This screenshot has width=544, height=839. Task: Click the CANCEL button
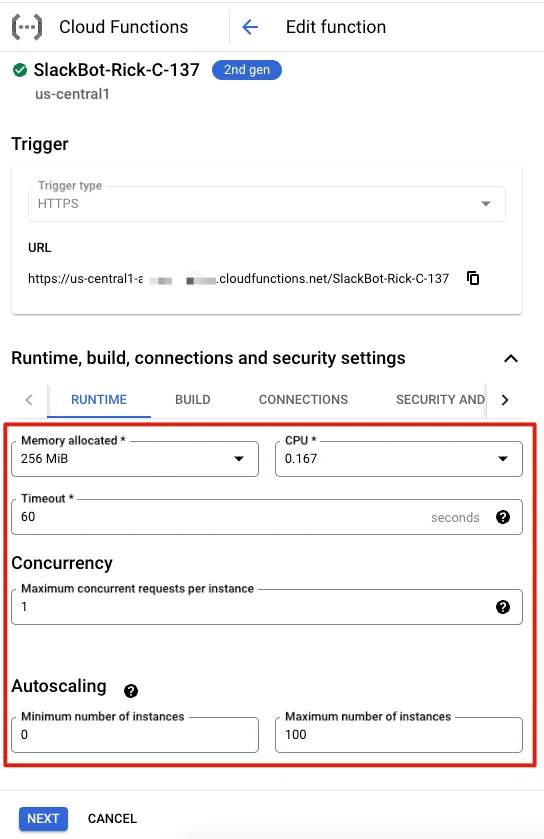pos(112,819)
